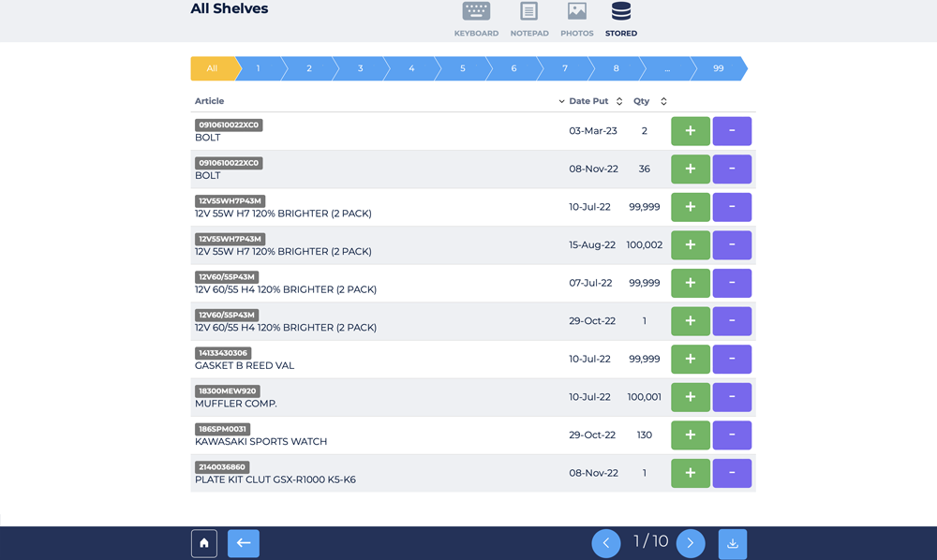Increase quantity for MUFFLER COMP.
Screen dimensions: 937x560
click(691, 397)
